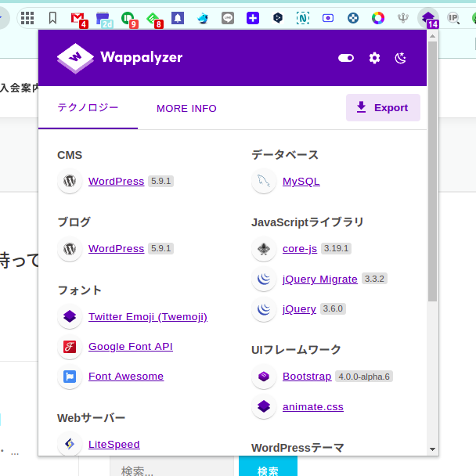Screen dimensions: 476x476
Task: Open the Bootstrap link
Action: click(307, 377)
